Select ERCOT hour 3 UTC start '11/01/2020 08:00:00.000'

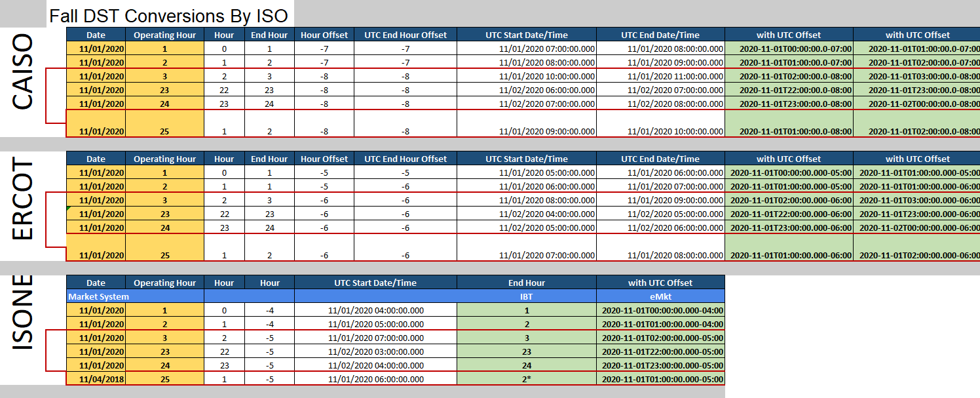pos(527,200)
